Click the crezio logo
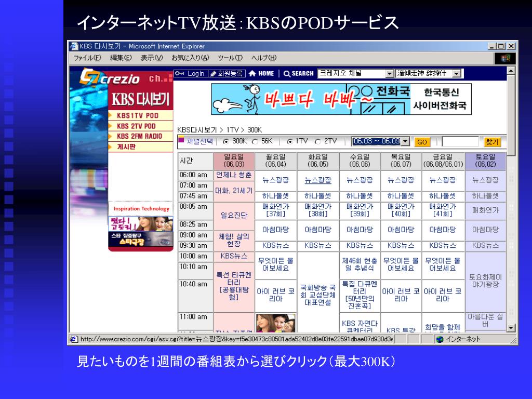The width and height of the screenshot is (532, 399). [x=110, y=78]
